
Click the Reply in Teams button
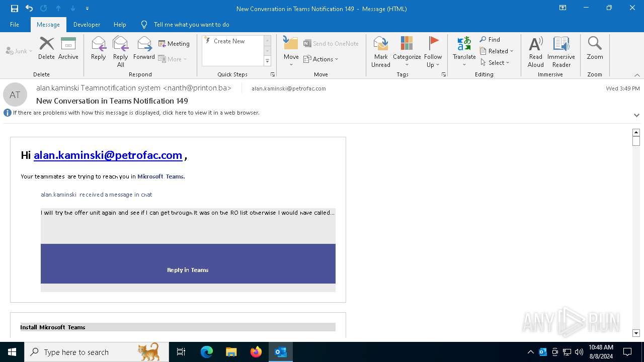pyautogui.click(x=188, y=270)
